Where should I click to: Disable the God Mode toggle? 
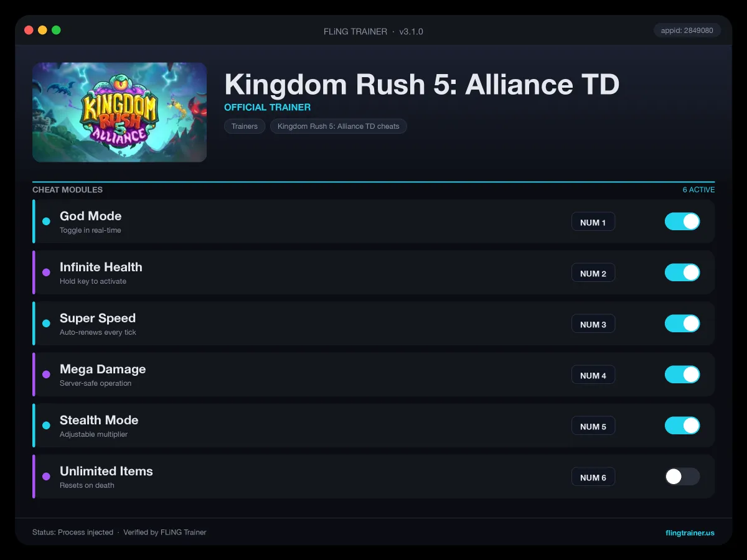682,222
